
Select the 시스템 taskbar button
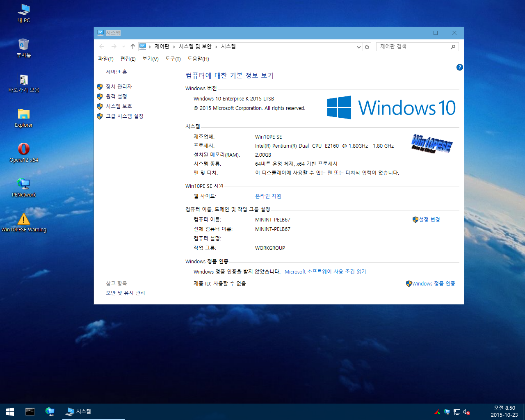pos(94,411)
